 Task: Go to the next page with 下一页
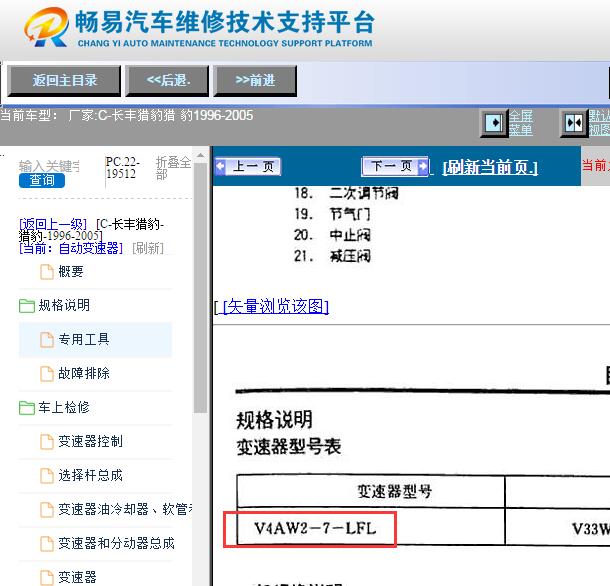(395, 166)
